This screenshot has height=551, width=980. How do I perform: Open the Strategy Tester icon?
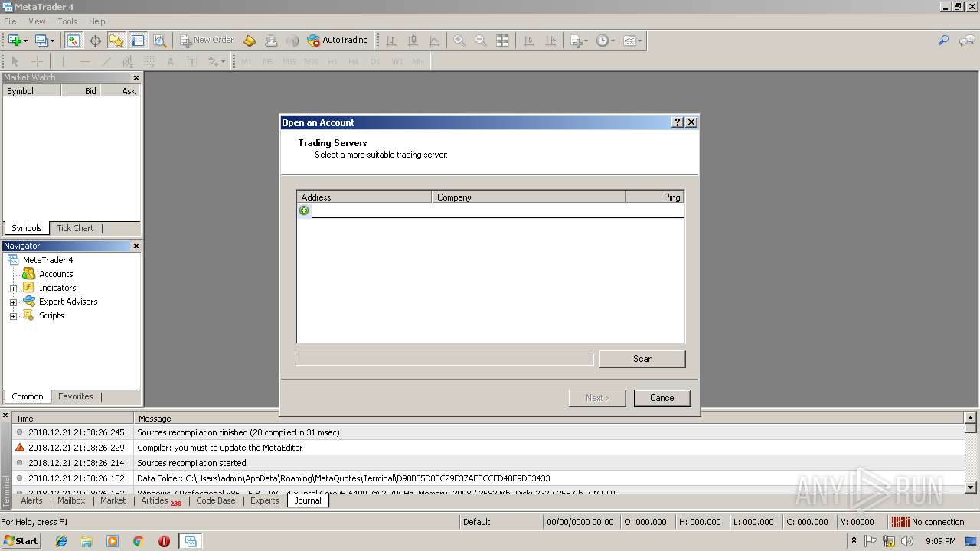coord(159,41)
